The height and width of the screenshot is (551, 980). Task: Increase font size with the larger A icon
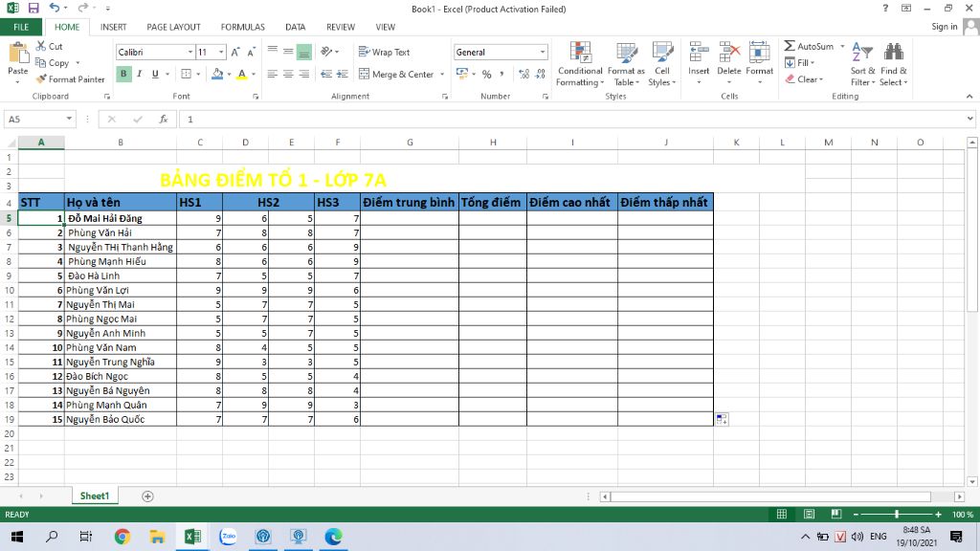[x=235, y=52]
